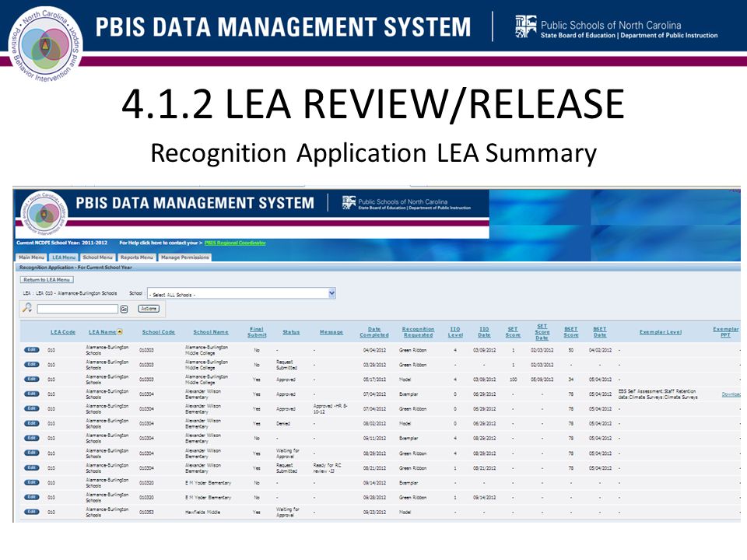
Task: Click the SET Score Date column header
Action: pyautogui.click(x=542, y=332)
